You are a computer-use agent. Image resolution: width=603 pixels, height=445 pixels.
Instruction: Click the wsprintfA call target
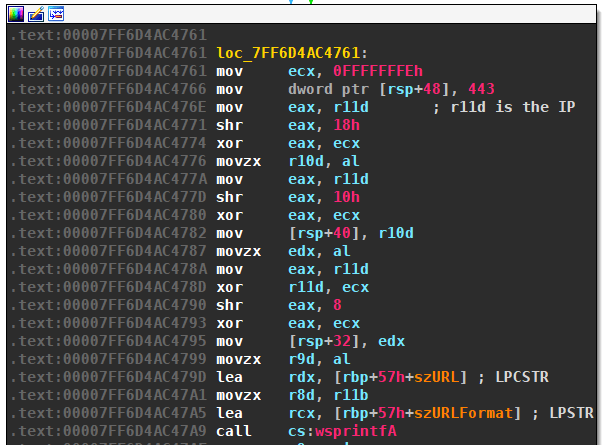coord(356,431)
